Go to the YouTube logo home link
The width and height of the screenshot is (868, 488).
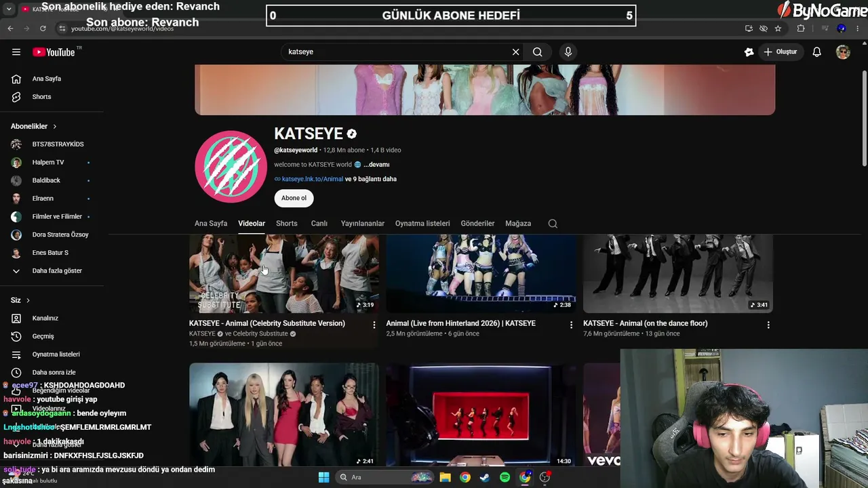click(54, 52)
